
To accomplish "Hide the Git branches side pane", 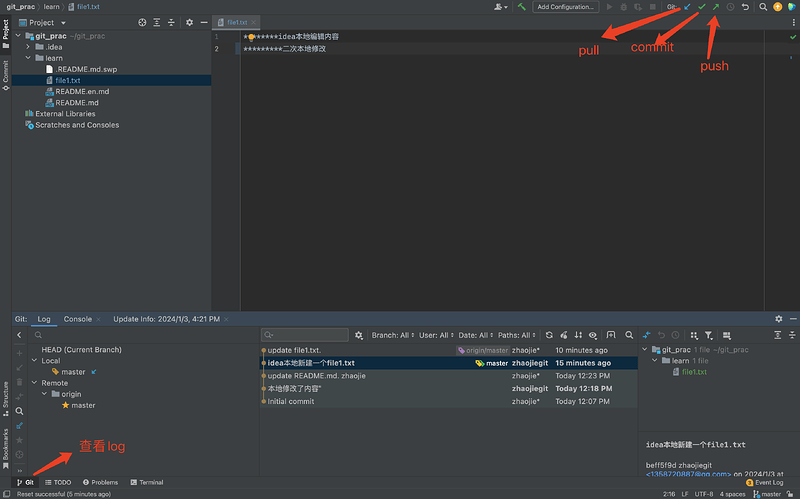I will click(19, 335).
